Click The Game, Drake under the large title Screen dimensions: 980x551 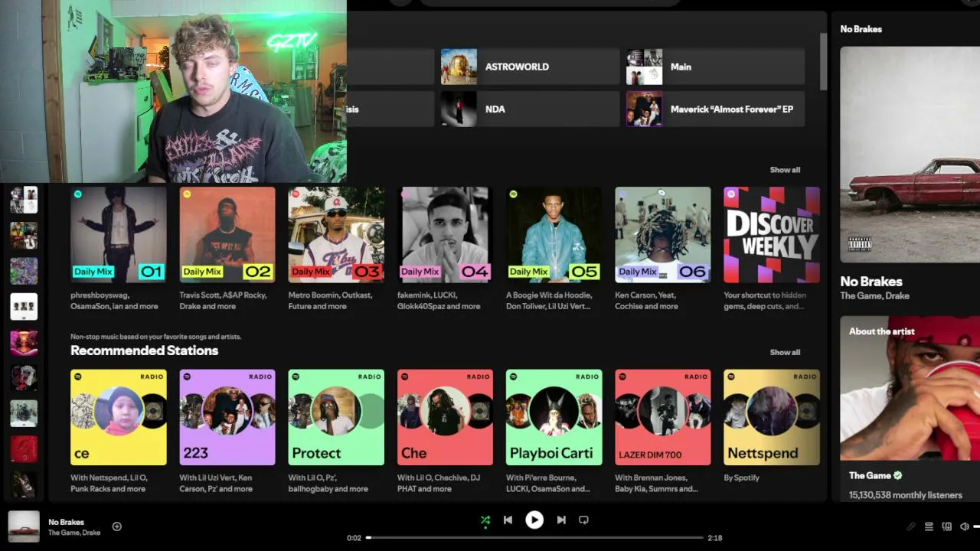pos(874,295)
